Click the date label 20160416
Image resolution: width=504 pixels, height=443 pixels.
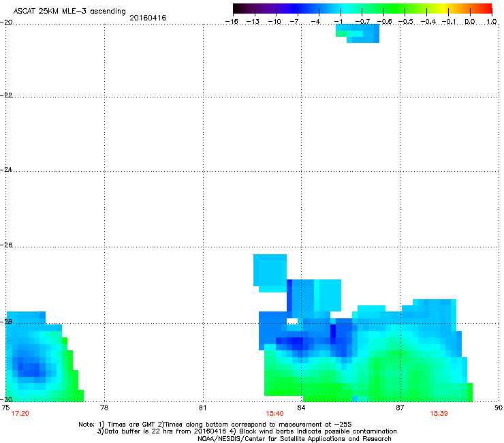pyautogui.click(x=148, y=18)
